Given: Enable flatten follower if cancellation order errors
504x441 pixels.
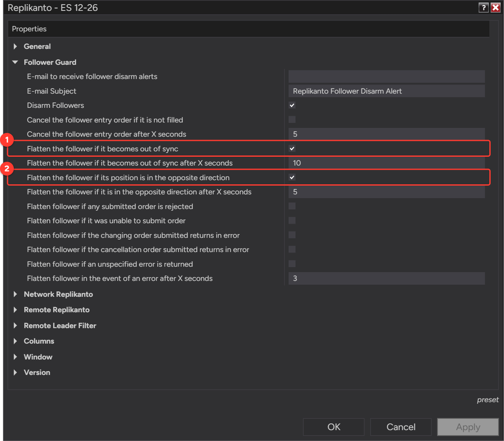Looking at the screenshot, I should [292, 249].
